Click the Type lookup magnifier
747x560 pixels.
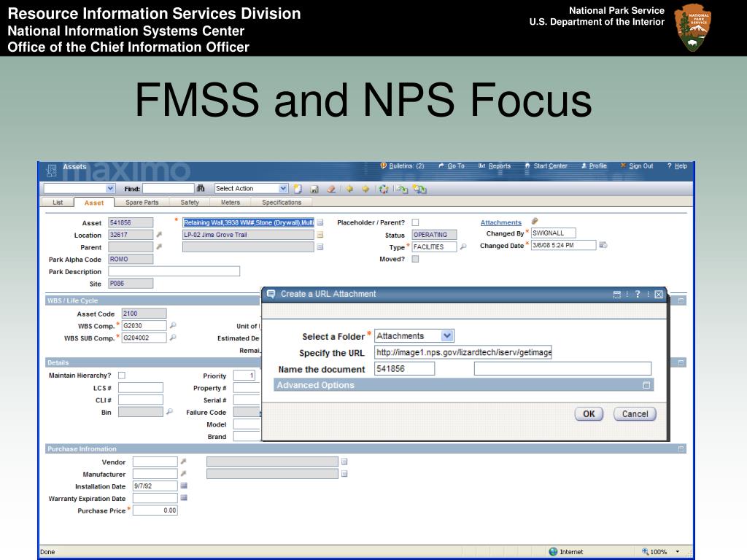tap(462, 246)
